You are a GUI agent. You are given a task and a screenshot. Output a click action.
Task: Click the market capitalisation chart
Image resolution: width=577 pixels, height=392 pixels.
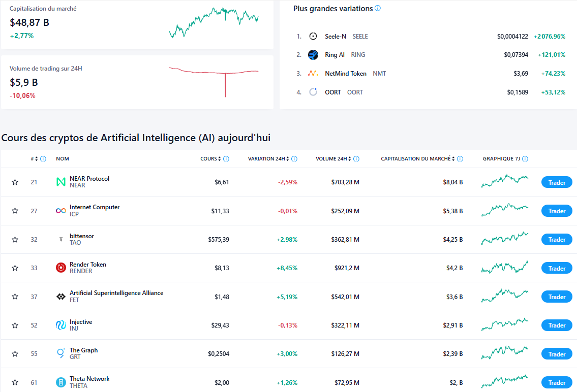pos(214,24)
